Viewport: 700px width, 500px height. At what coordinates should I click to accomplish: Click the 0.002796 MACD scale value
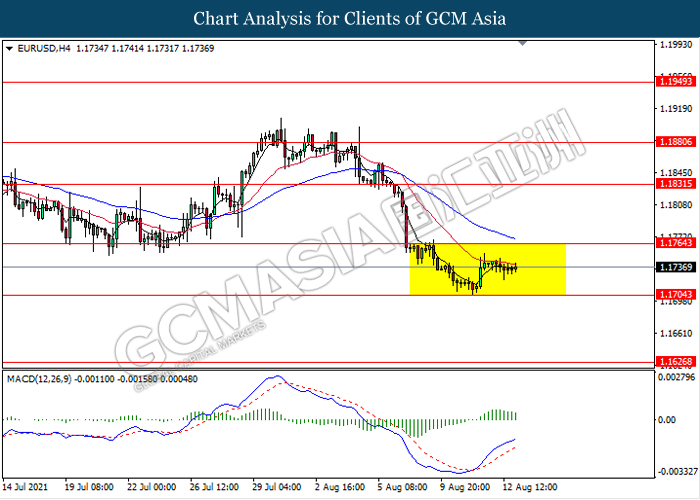pos(677,377)
